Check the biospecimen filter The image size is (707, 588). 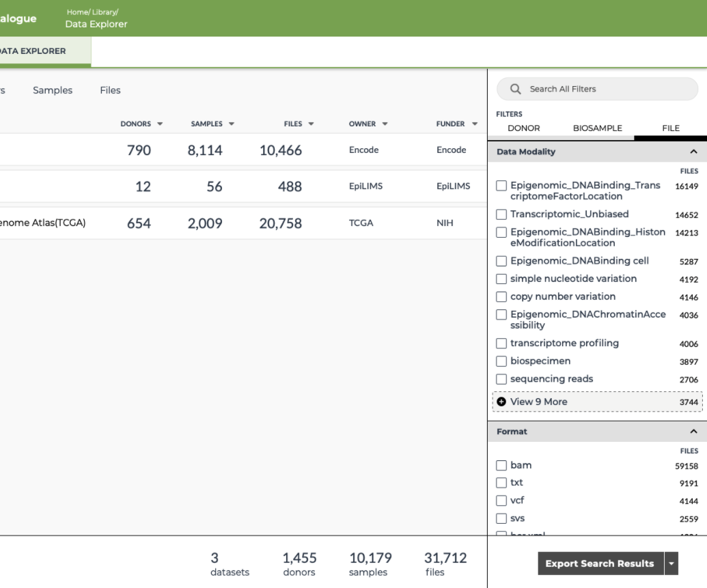tap(501, 361)
